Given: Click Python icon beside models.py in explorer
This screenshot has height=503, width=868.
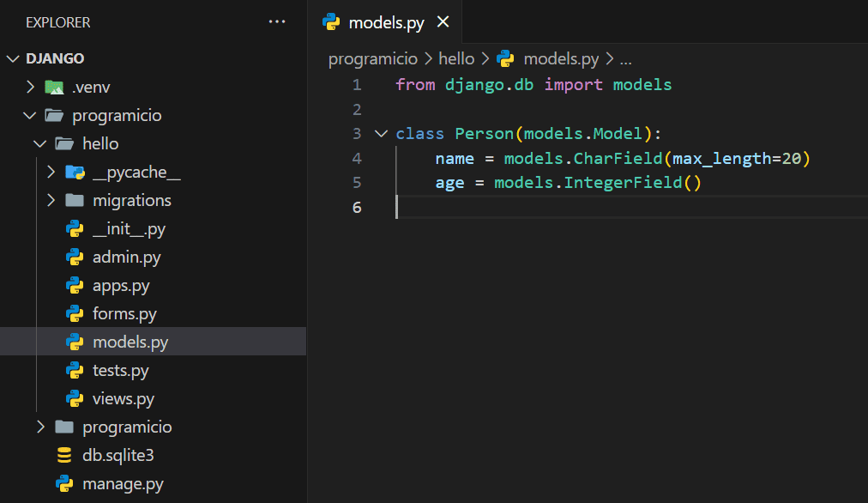Looking at the screenshot, I should (75, 342).
